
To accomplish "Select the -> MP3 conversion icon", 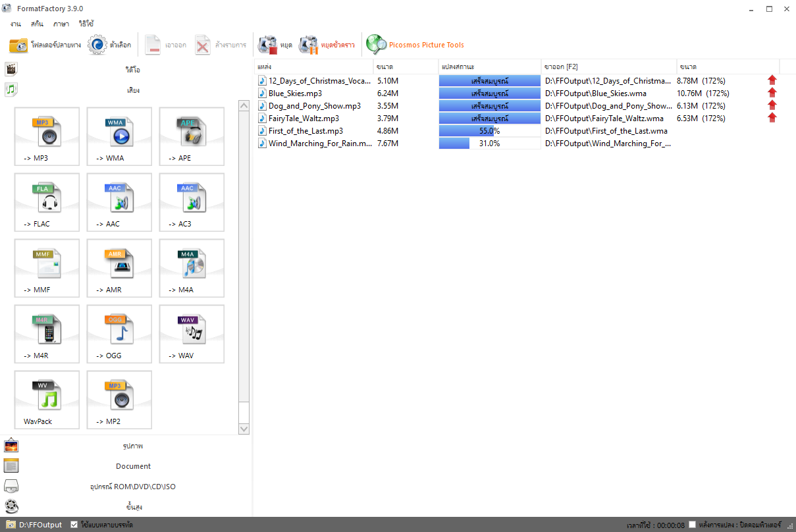I will click(47, 136).
